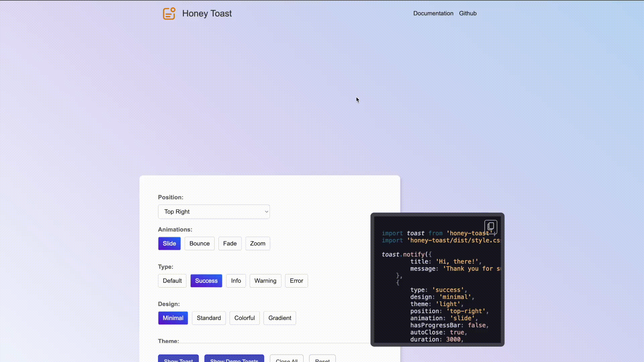Select the Slide animation button

coord(169,243)
